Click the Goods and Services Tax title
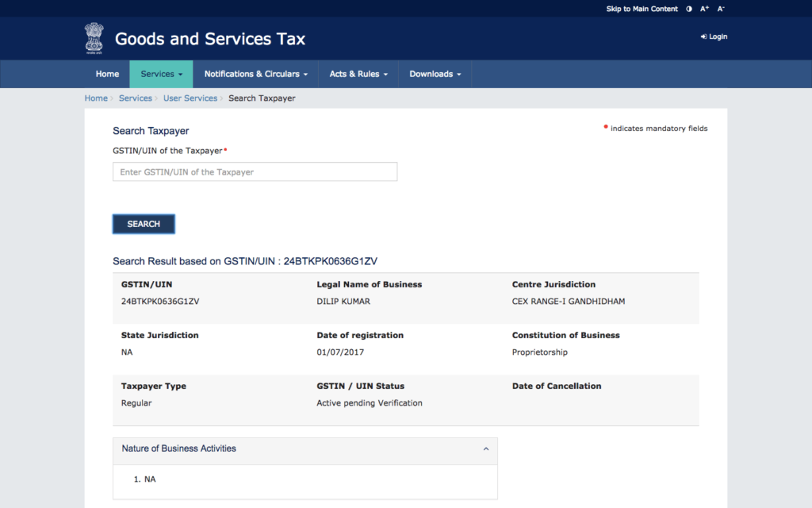Image resolution: width=812 pixels, height=508 pixels. (x=209, y=39)
